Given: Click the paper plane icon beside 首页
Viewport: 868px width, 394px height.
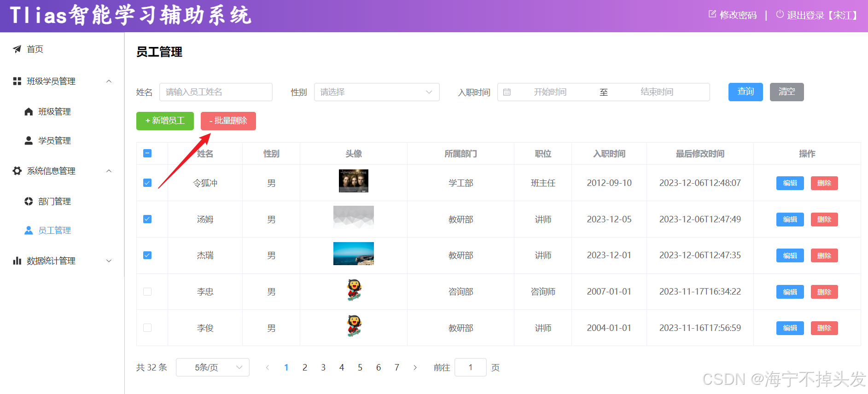Looking at the screenshot, I should point(17,49).
